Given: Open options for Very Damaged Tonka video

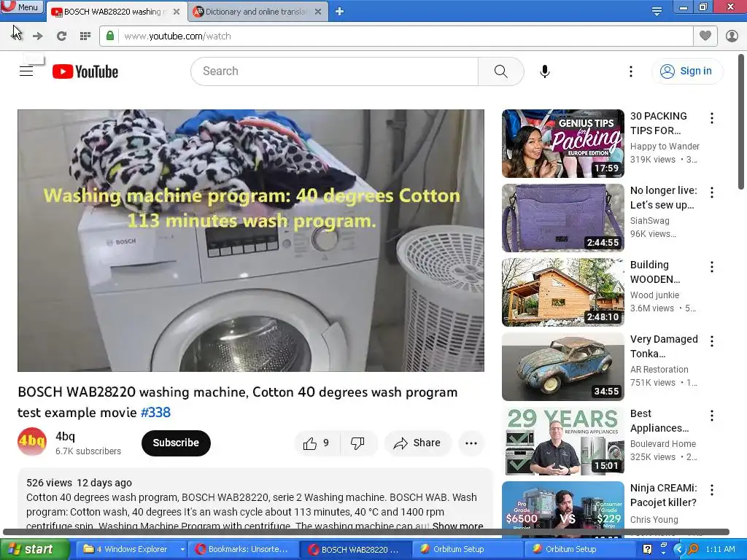Looking at the screenshot, I should (712, 341).
